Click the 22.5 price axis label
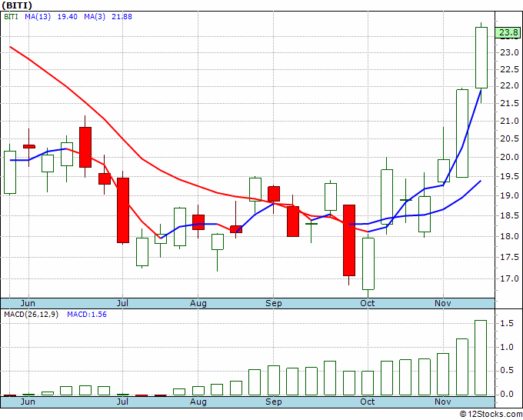Screen dimensions: 523x420 click(x=509, y=69)
